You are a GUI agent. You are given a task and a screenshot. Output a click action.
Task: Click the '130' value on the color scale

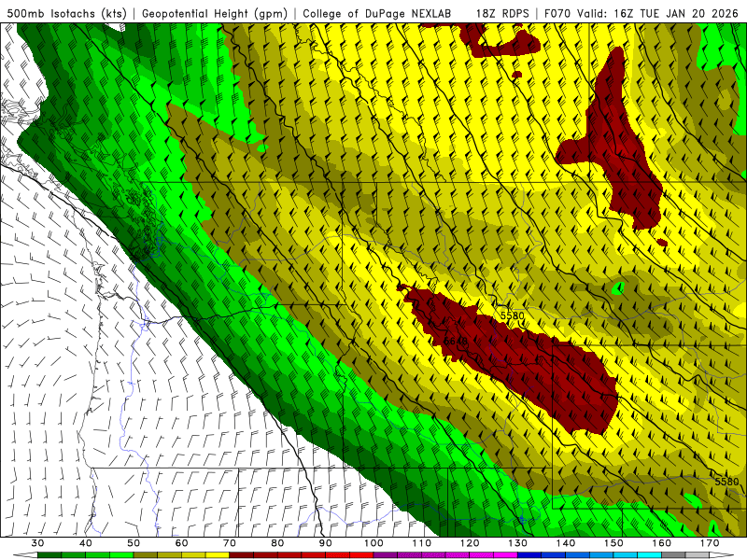coord(517,543)
